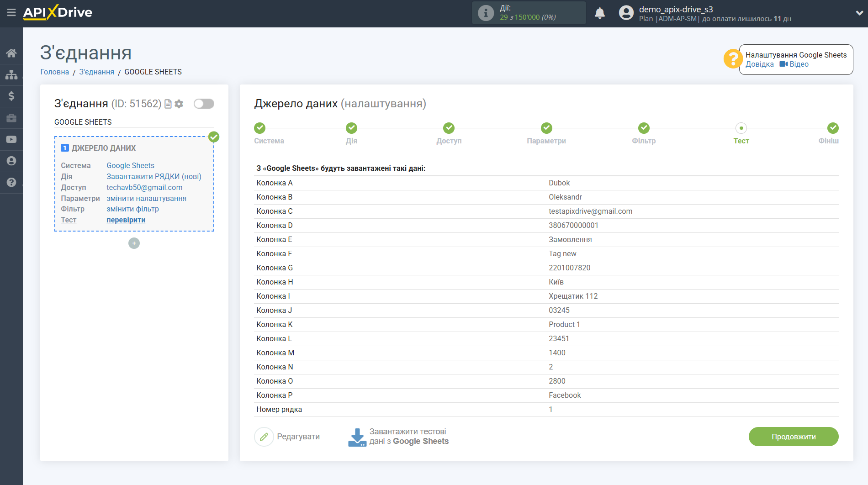The height and width of the screenshot is (485, 868).
Task: Open the briefcase sidebar icon
Action: coord(11,118)
